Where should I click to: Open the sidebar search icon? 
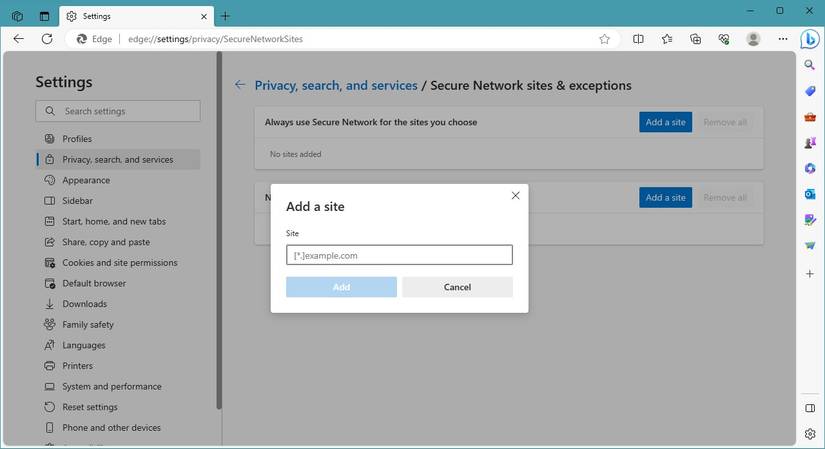click(x=810, y=65)
